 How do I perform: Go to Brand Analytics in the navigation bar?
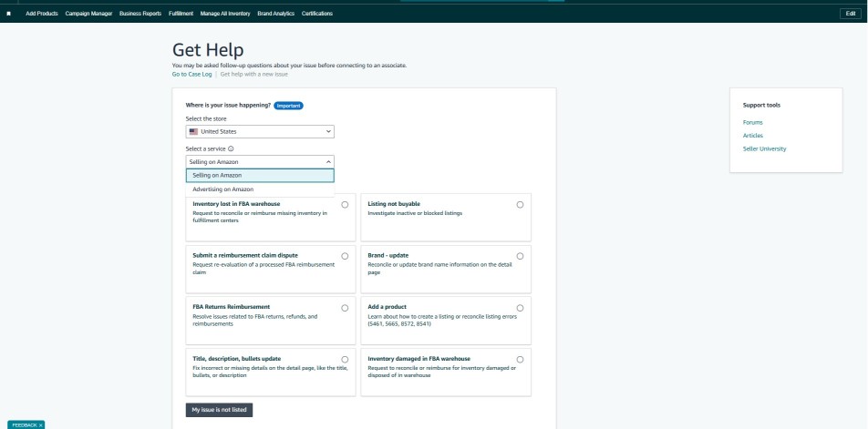point(276,13)
